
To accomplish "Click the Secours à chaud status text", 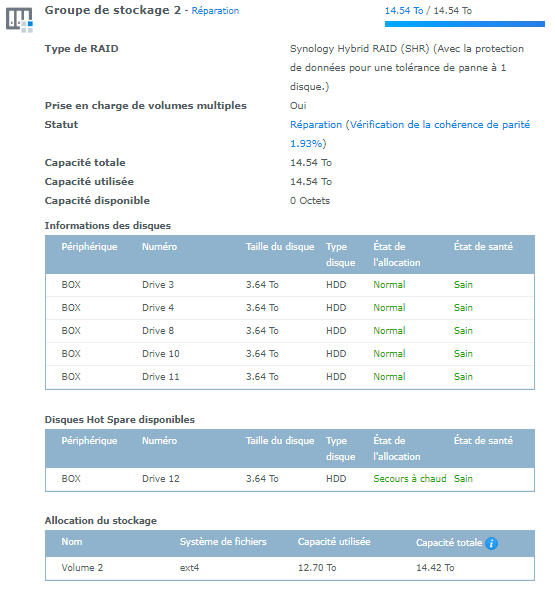I will [410, 479].
